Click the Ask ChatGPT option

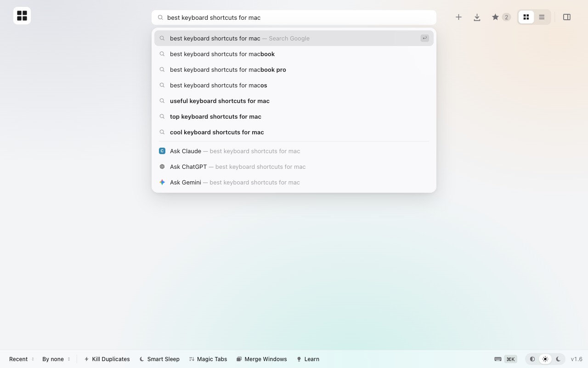[x=294, y=167]
